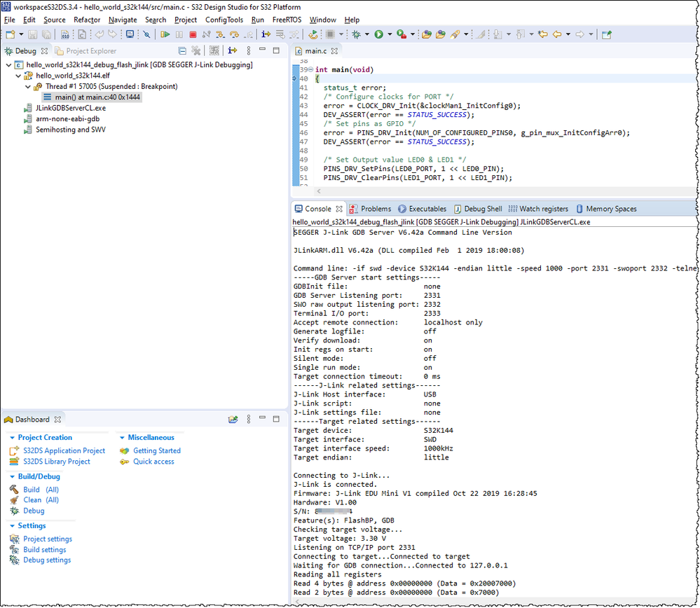
Task: Click the Search flashlight toolbar icon
Action: pos(455,34)
